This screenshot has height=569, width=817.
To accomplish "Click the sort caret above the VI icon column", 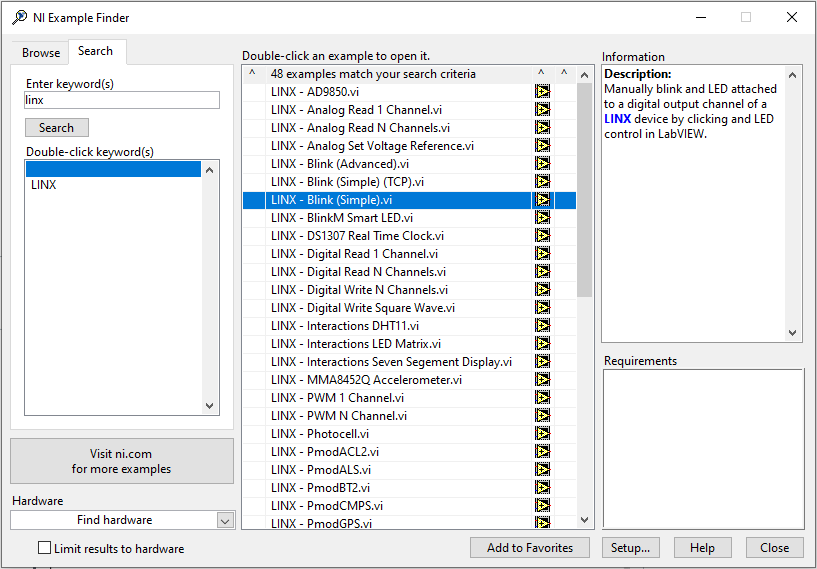I will tap(541, 73).
